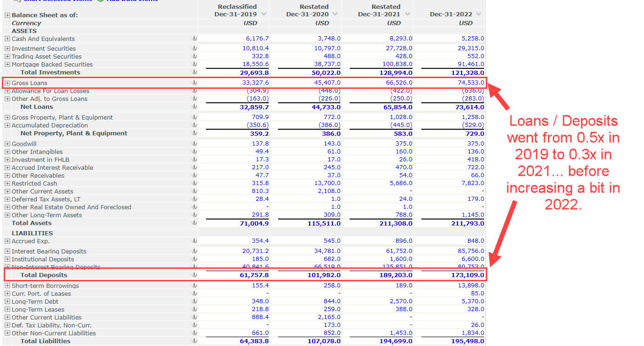Expand the Goodwill row
Image resolution: width=644 pixels, height=346 pixels.
tap(7, 144)
